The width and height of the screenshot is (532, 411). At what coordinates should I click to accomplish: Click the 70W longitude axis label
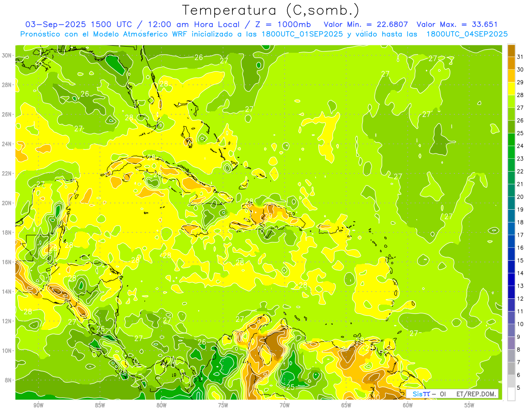tap(285, 405)
